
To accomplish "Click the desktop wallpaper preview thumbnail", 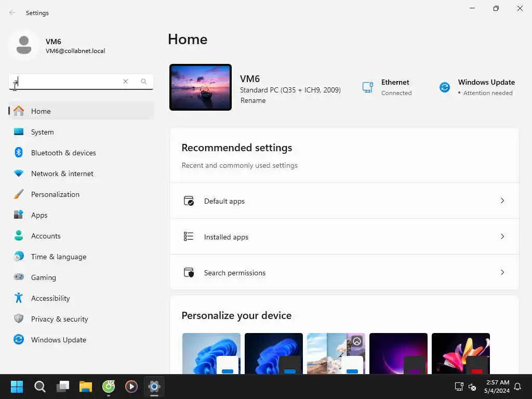I will coord(201,87).
